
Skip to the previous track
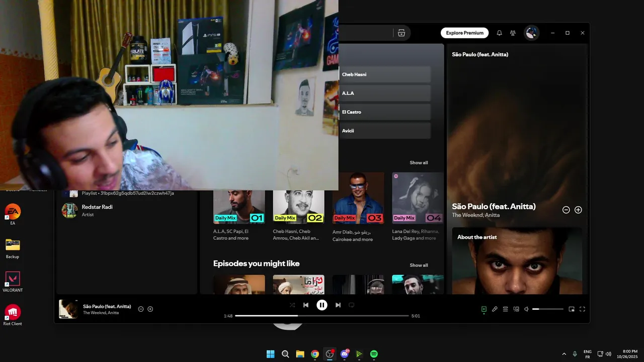(306, 305)
